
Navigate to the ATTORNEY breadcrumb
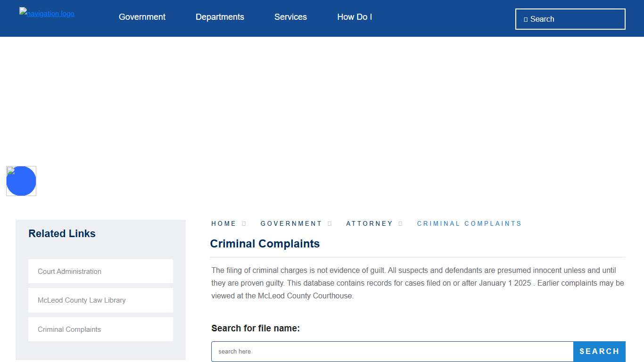(x=369, y=223)
